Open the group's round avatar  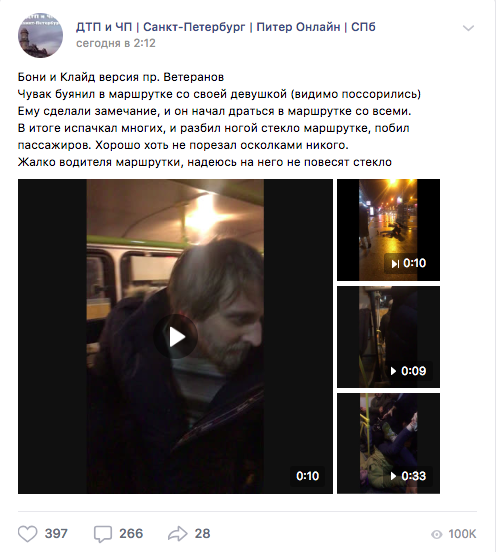pyautogui.click(x=40, y=35)
